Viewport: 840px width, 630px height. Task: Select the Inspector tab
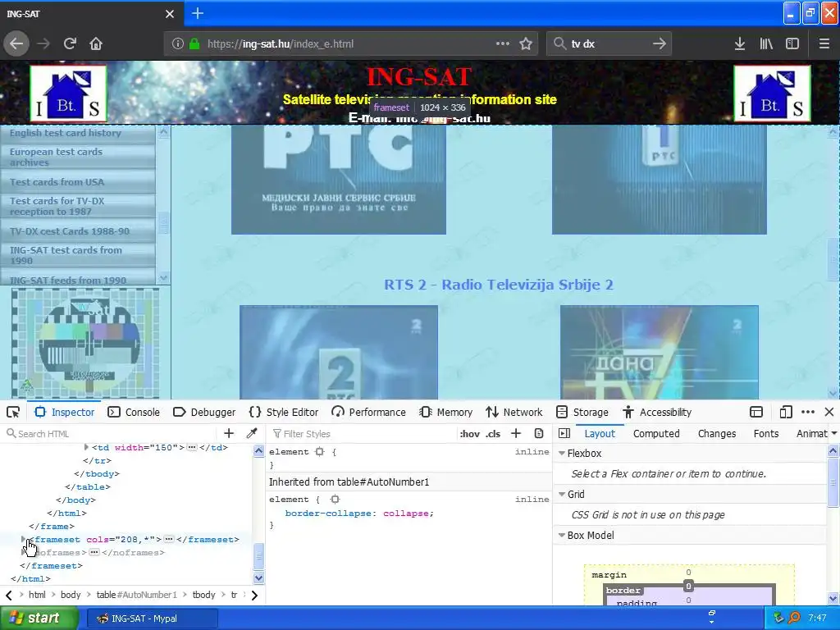tap(64, 412)
